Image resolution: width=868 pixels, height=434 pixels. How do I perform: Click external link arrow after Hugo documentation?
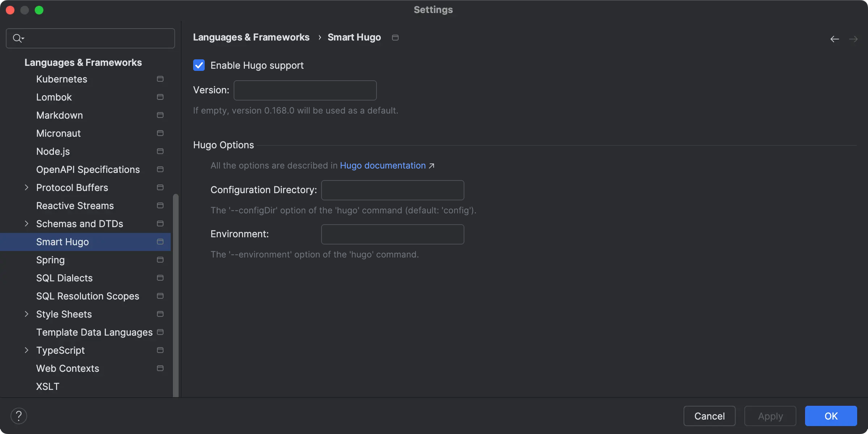[431, 166]
